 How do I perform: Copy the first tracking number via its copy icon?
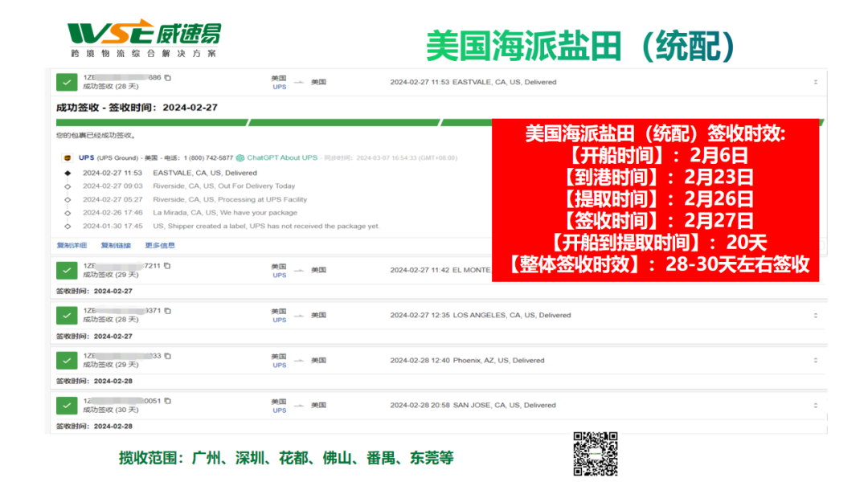[169, 76]
